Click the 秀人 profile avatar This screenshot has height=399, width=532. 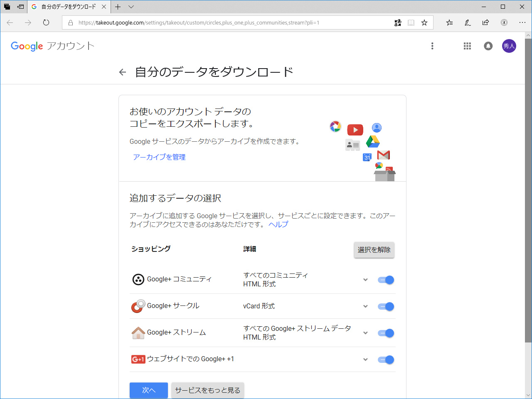point(509,46)
